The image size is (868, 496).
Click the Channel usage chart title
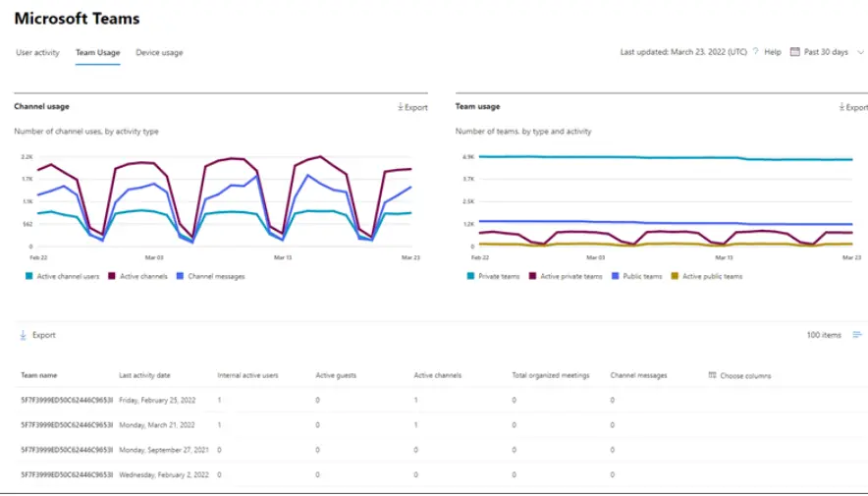click(x=41, y=106)
